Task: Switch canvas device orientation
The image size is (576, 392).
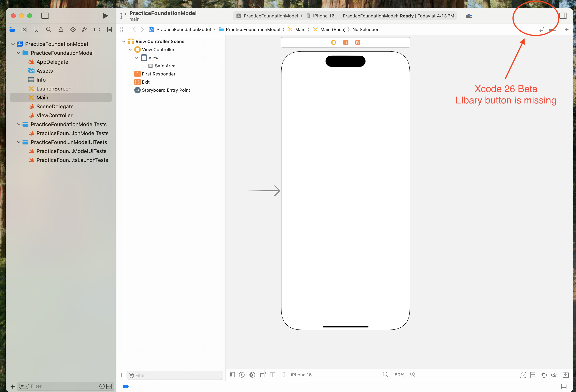Action: [263, 375]
